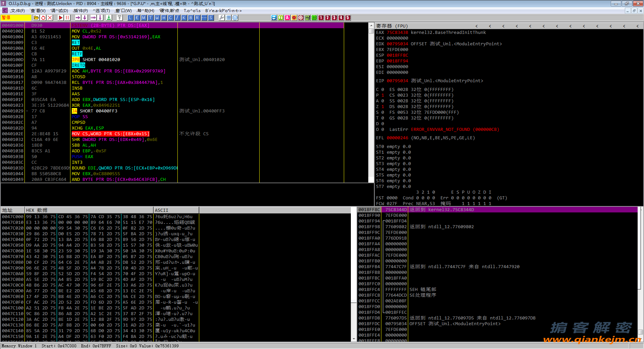Image resolution: width=644 pixels, height=349 pixels.
Task: Click the red number 3 toolbar button
Action: [334, 18]
